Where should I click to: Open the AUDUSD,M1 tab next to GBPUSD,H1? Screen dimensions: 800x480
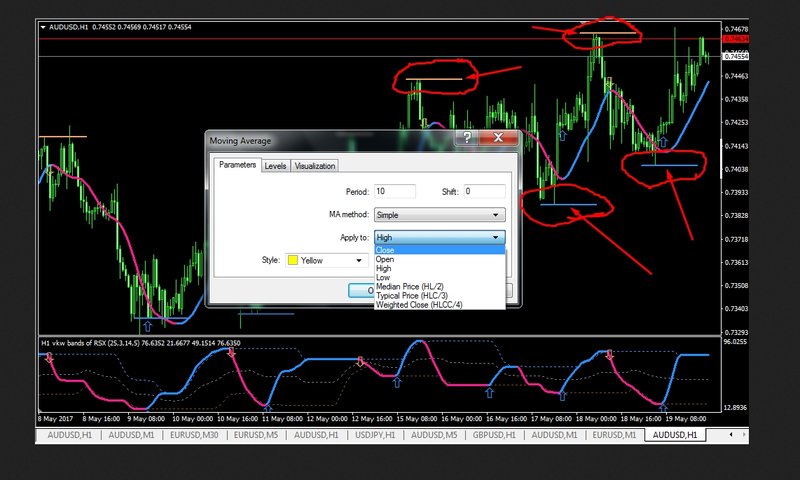(554, 435)
